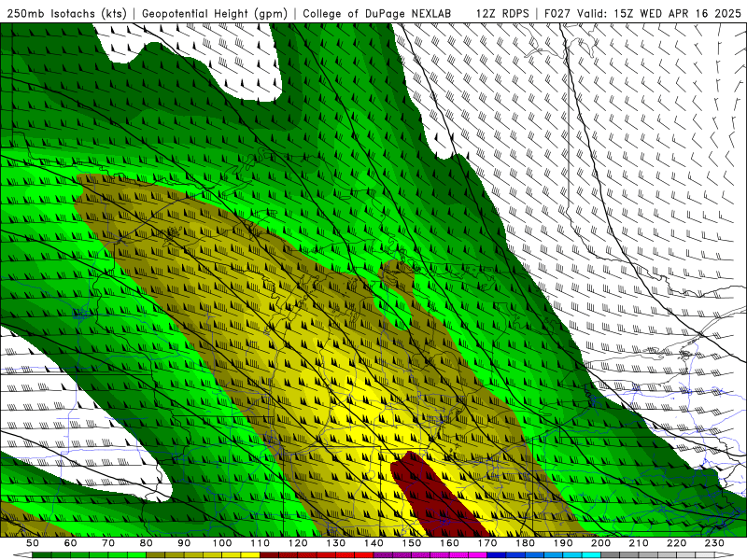
Task: Click the "F027" forecast hour text
Action: pyautogui.click(x=557, y=13)
